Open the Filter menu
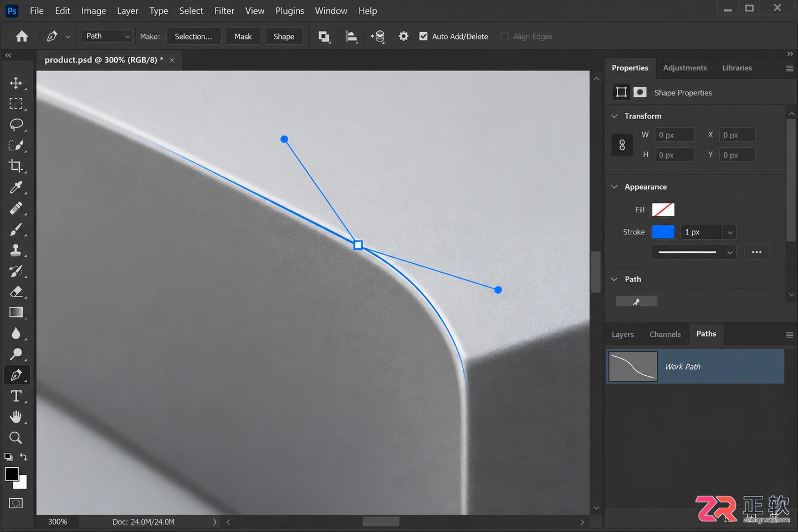798x532 pixels. [224, 11]
